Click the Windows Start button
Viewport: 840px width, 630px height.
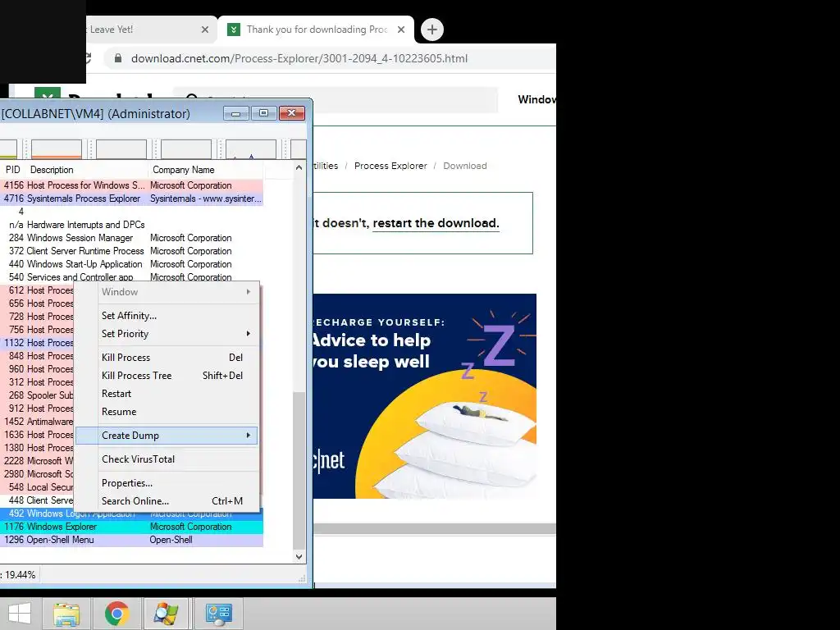[20, 614]
